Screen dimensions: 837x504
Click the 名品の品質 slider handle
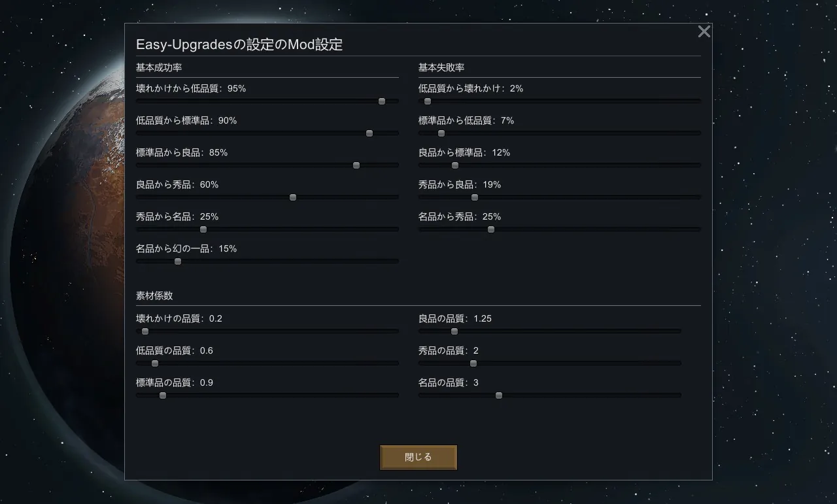click(x=499, y=395)
